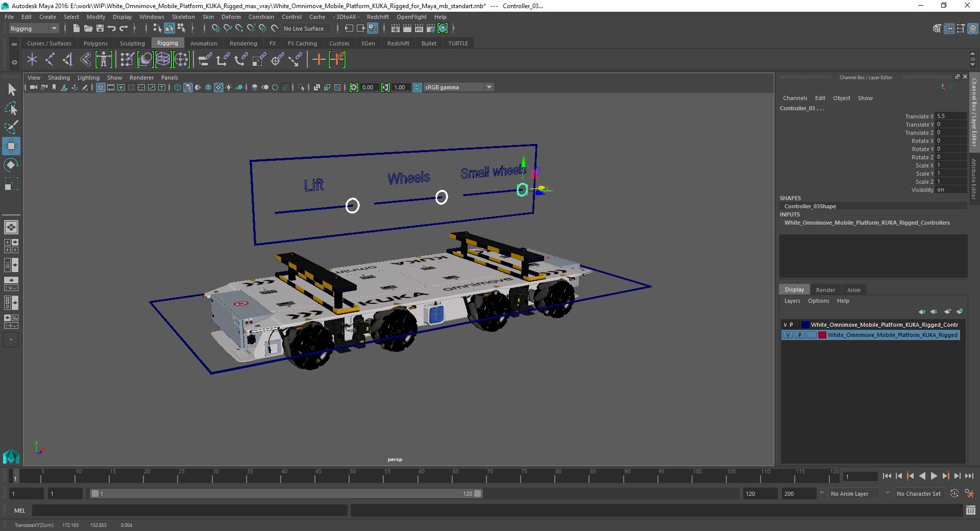Screen dimensions: 980x531
Task: Click the Redo arrow icon
Action: coord(124,29)
